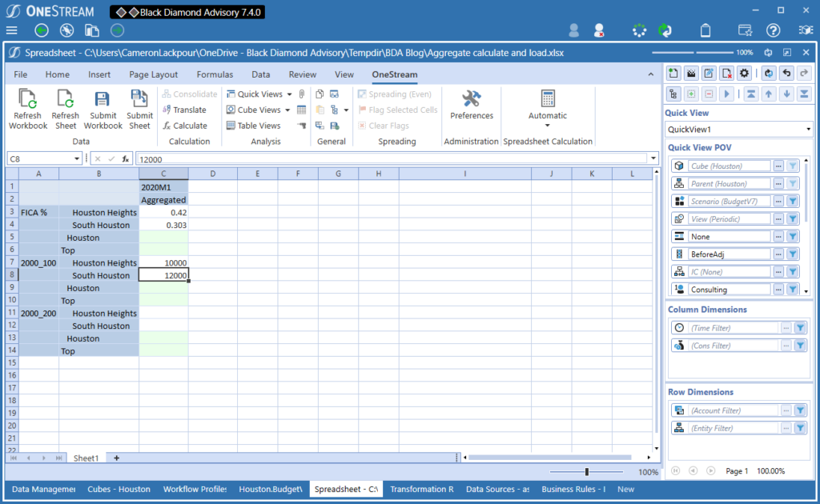Click the move up arrow icon
Viewport: 820px width, 504px height.
point(769,94)
